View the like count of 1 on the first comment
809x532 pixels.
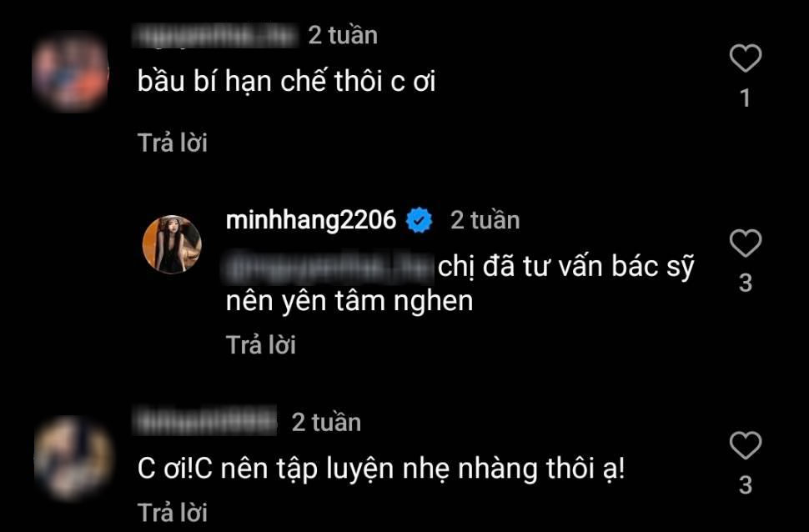pyautogui.click(x=746, y=98)
